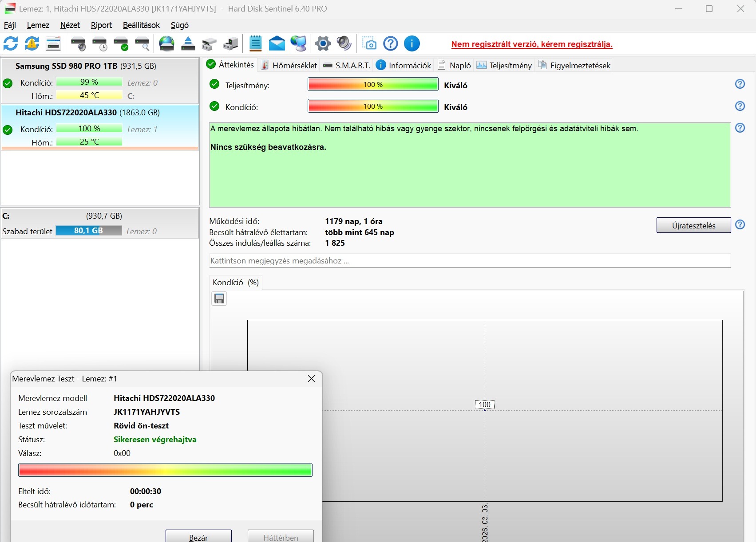The width and height of the screenshot is (756, 542).
Task: Click the blue Refresh arrows toolbar icon
Action: (11, 43)
